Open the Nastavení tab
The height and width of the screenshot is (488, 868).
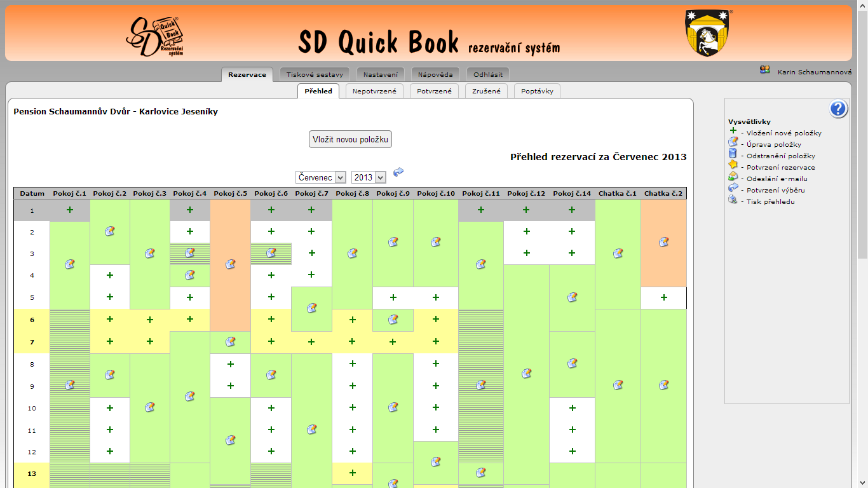tap(381, 74)
